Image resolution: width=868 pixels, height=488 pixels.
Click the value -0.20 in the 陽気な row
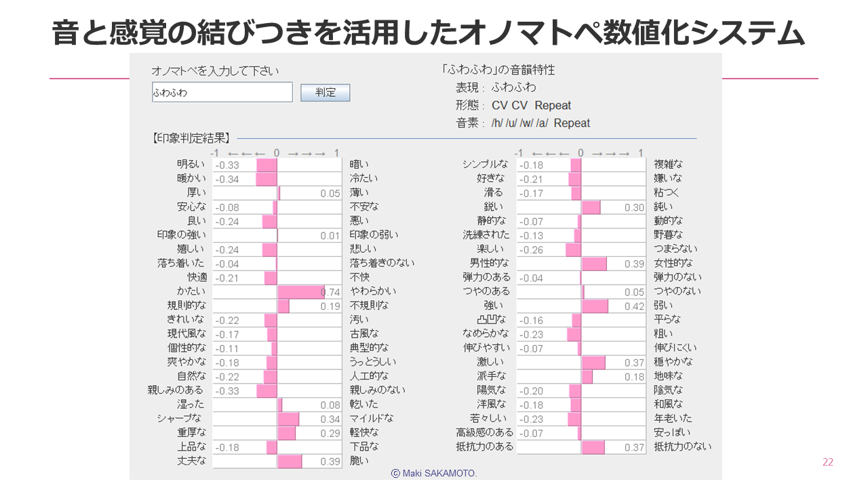[x=532, y=391]
